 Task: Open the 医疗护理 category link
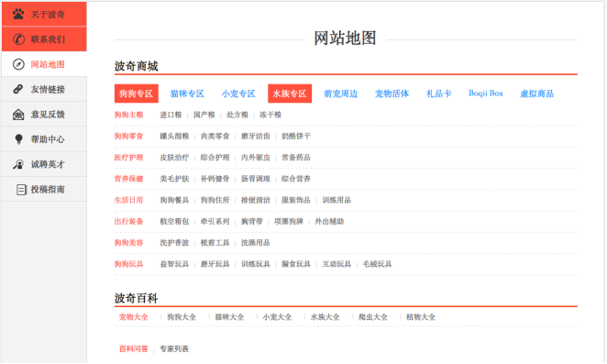(129, 157)
